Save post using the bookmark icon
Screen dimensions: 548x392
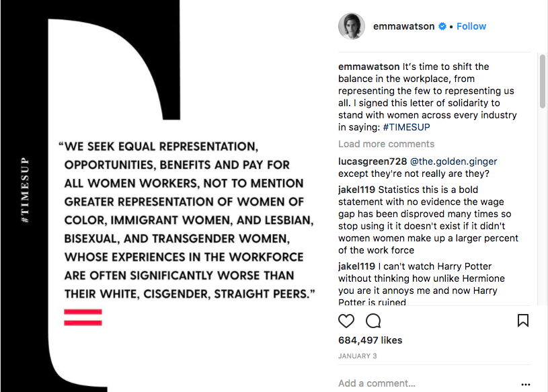click(x=523, y=321)
